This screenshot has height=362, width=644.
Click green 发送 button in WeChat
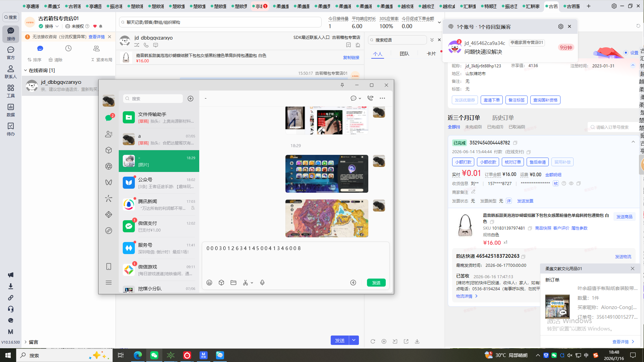pyautogui.click(x=376, y=283)
